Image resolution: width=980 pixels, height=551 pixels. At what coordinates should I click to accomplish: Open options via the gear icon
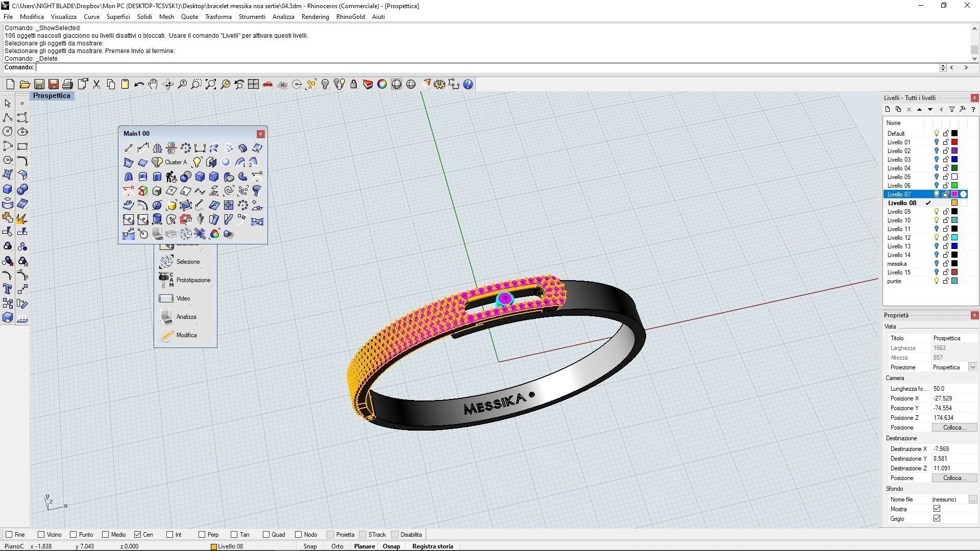click(x=439, y=84)
